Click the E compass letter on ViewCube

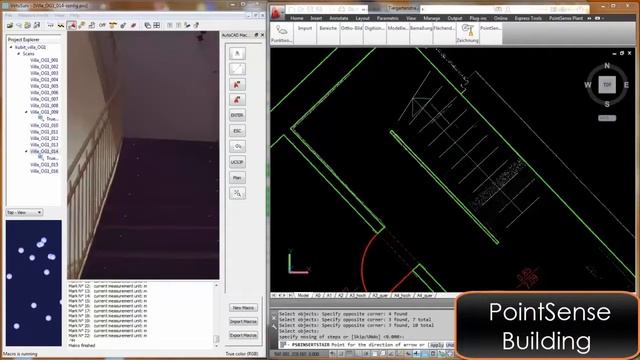626,85
